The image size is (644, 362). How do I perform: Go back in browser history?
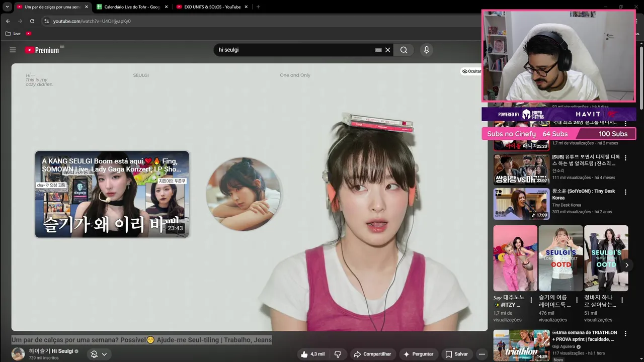(8, 21)
